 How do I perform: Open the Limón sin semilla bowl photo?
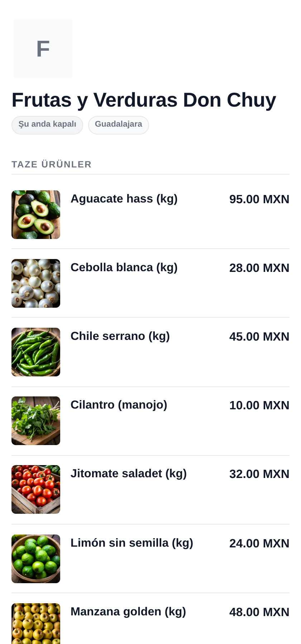(36, 559)
